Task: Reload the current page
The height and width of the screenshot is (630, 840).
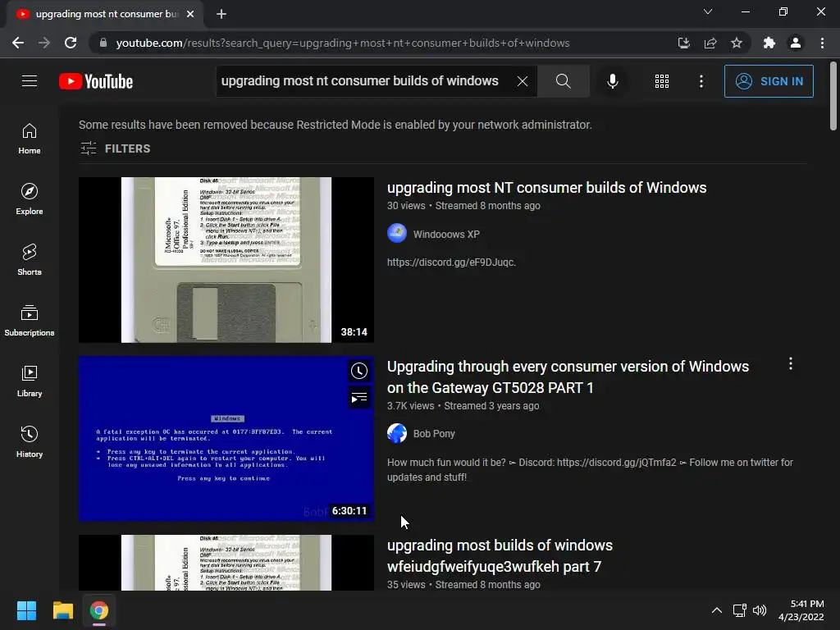Action: (x=71, y=43)
